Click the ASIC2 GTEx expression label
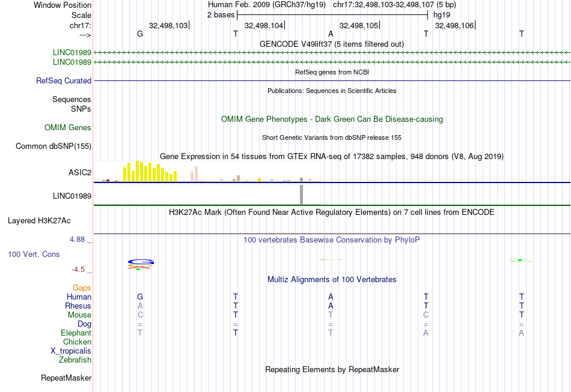 80,172
